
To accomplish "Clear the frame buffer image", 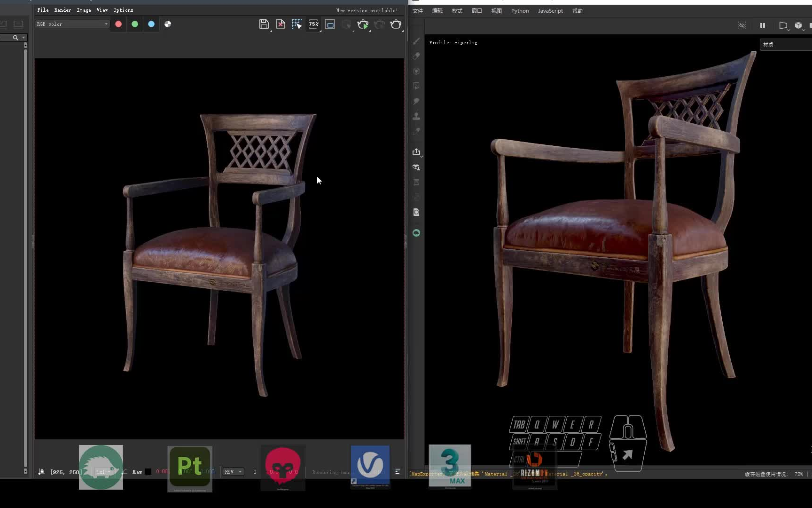I will 281,24.
